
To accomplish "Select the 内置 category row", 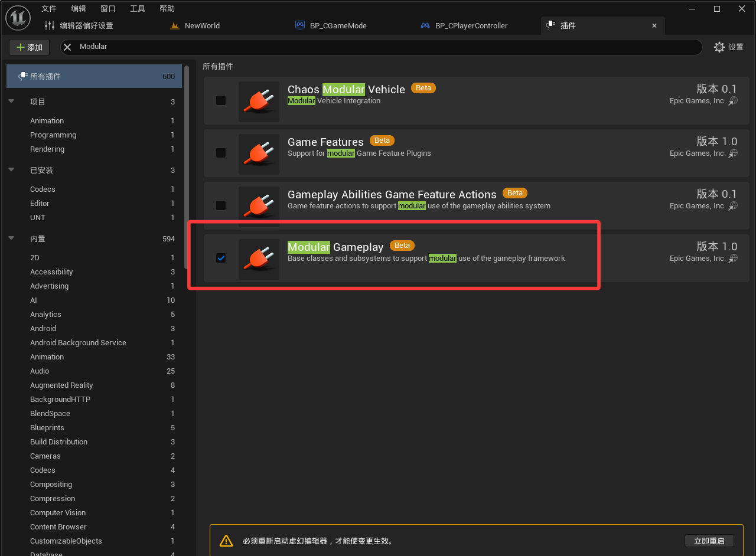I will 94,238.
